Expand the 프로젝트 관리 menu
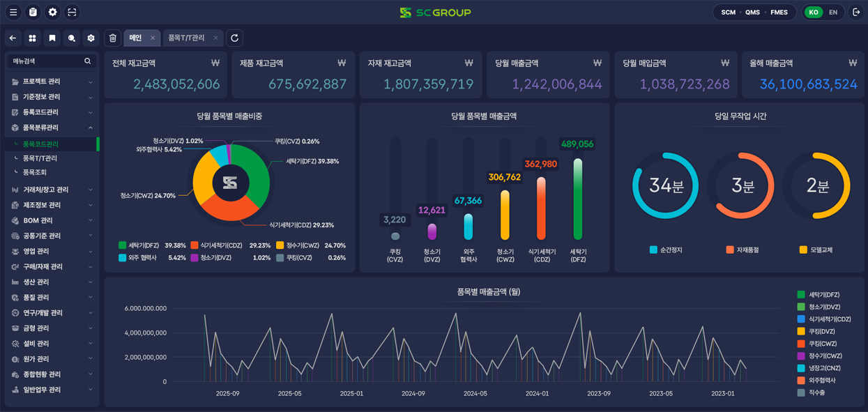Image resolution: width=868 pixels, height=412 pixels. pos(52,82)
